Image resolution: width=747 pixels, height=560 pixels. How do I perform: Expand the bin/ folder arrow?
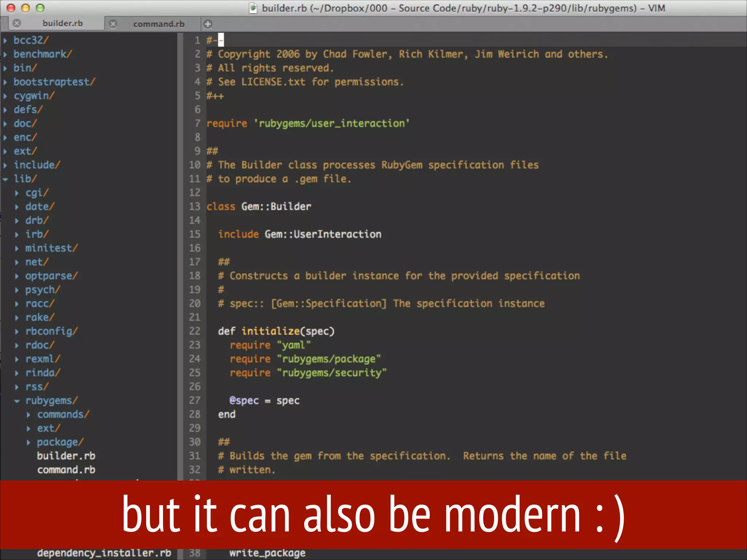point(5,68)
